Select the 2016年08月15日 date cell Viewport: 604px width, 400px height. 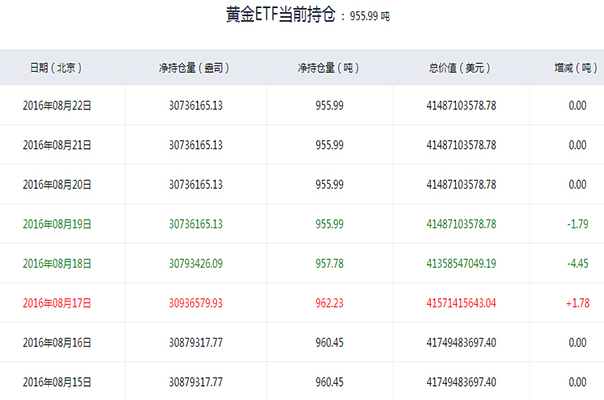(57, 382)
